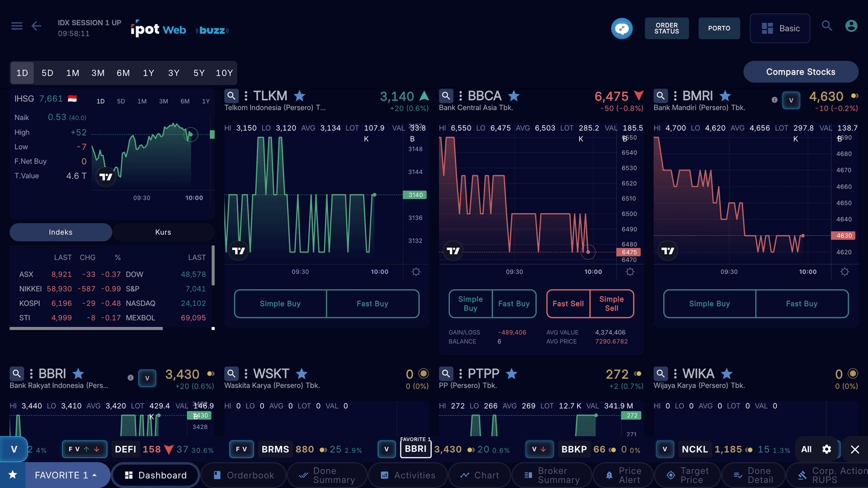868x488 pixels.
Task: Open the chat bubble assistant icon
Action: click(622, 28)
